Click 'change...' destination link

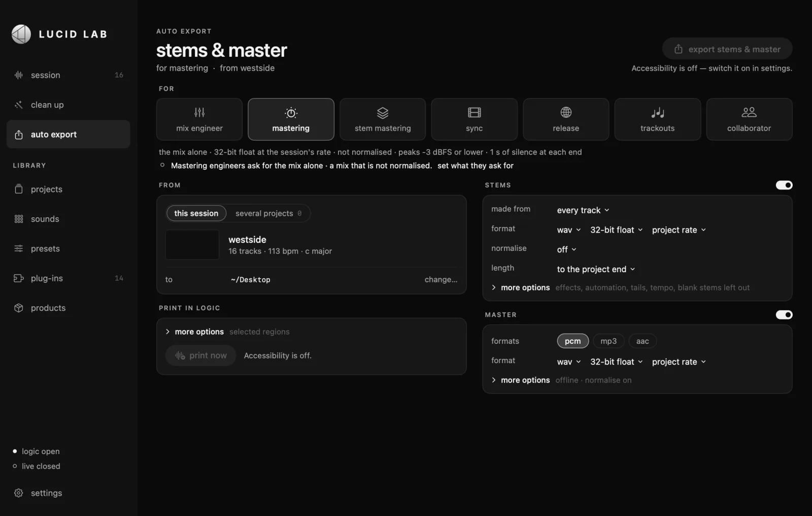pos(441,279)
